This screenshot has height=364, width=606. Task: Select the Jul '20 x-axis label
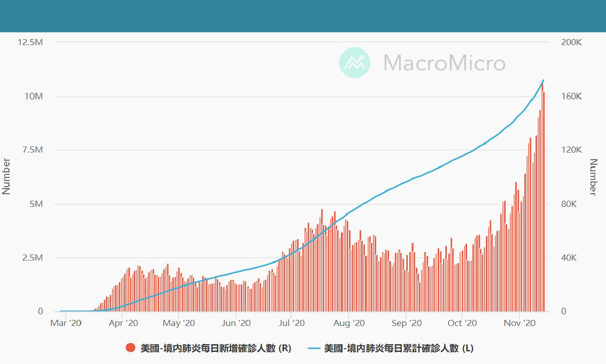292,323
